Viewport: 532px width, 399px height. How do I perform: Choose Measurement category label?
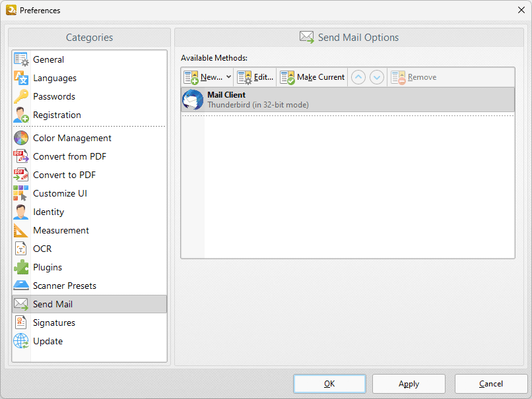61,230
